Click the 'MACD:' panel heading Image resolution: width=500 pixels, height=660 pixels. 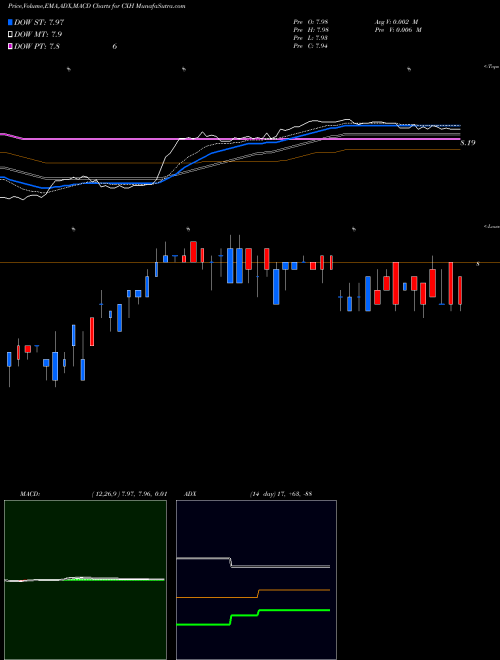(x=29, y=493)
